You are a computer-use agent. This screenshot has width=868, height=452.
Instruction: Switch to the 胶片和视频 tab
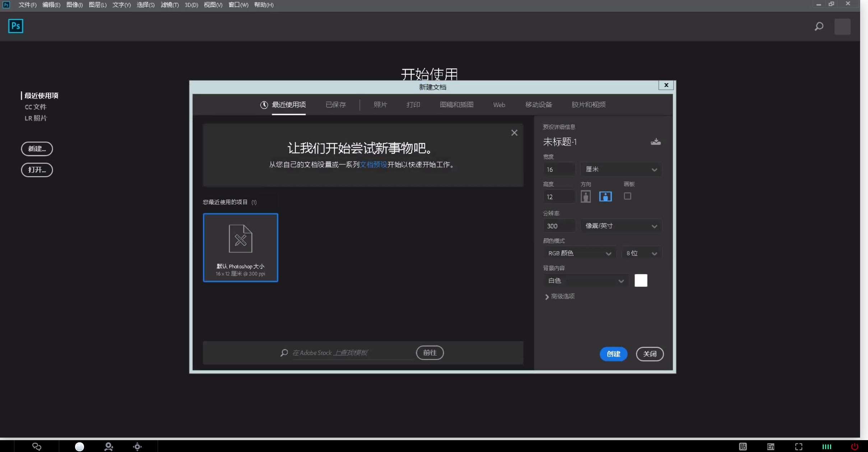(x=588, y=105)
